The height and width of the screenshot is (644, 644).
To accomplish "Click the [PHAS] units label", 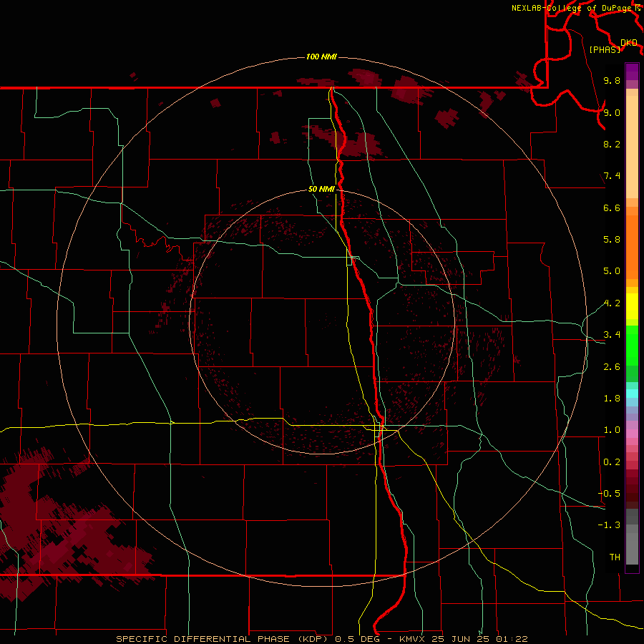I will [605, 50].
